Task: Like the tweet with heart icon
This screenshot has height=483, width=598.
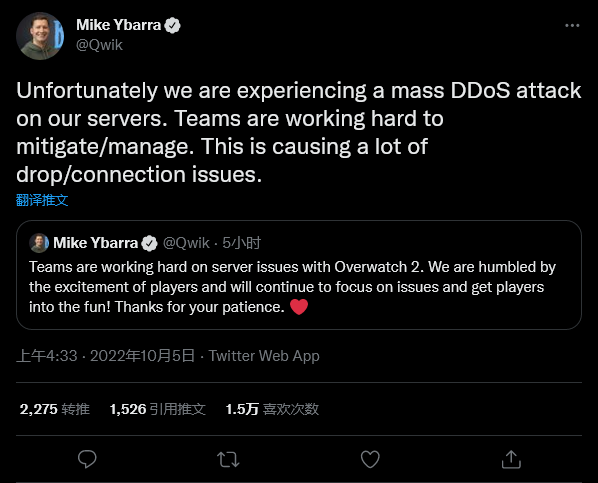Action: 370,459
